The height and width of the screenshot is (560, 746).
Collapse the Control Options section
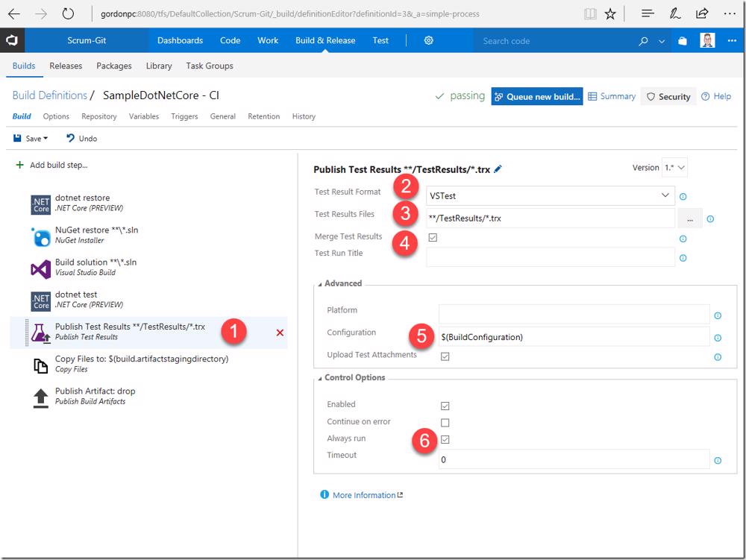(320, 378)
